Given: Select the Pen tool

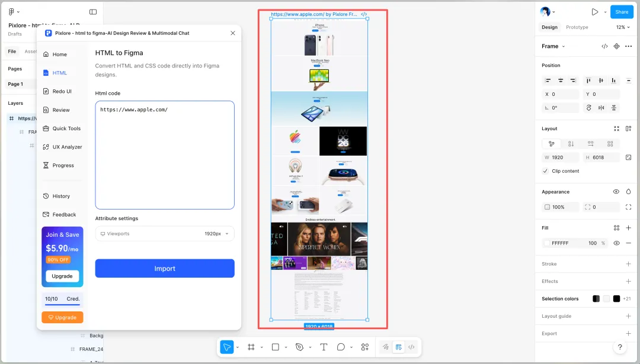Looking at the screenshot, I should pos(300,347).
